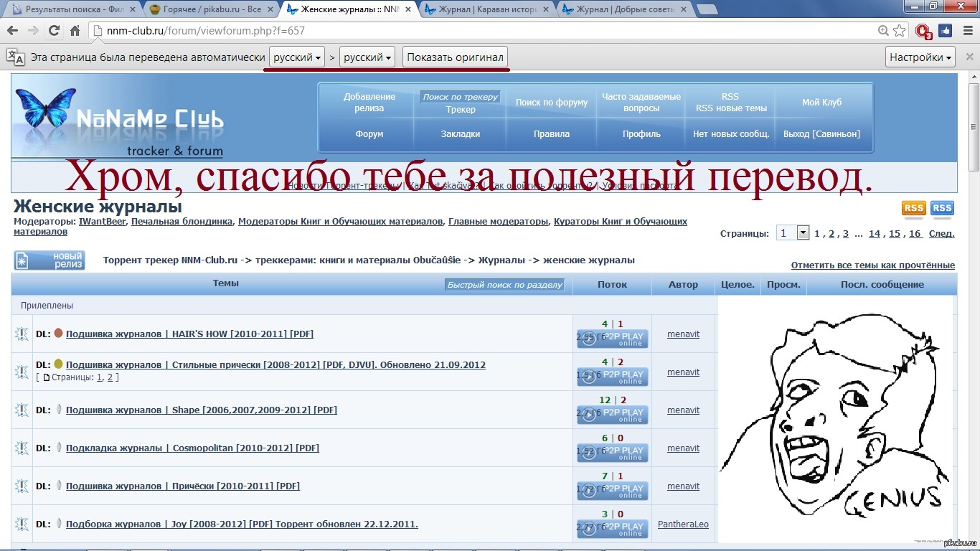Viewport: 980px width, 551px height.
Task: Bookmark this page with the star icon
Action: (x=900, y=31)
